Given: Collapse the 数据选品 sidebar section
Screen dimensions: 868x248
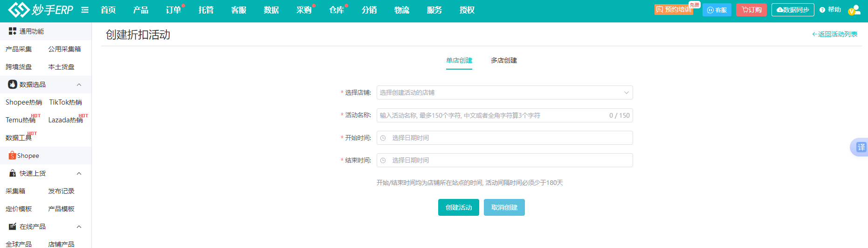Looking at the screenshot, I should click(79, 85).
